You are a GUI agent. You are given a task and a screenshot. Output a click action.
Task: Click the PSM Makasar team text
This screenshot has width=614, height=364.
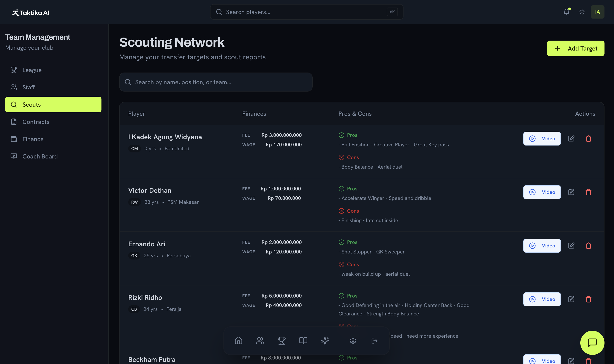point(183,202)
